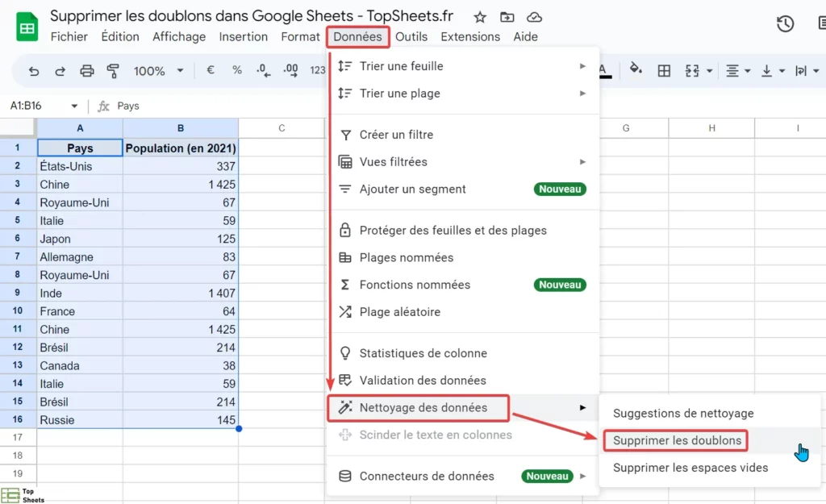Open the Insertion menu
Screen dimensions: 826x504
(244, 37)
